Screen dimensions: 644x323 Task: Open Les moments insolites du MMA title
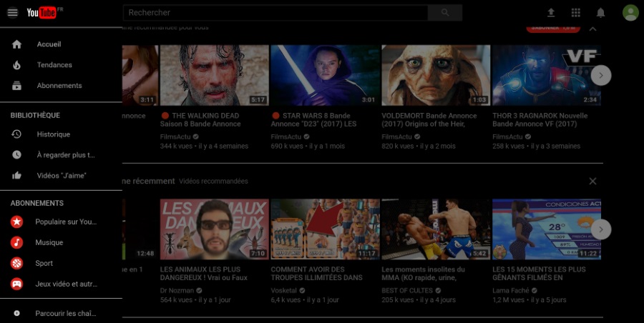point(423,274)
